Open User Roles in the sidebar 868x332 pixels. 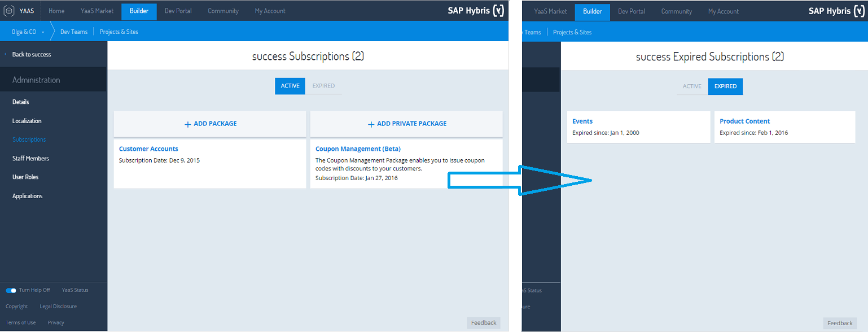25,177
